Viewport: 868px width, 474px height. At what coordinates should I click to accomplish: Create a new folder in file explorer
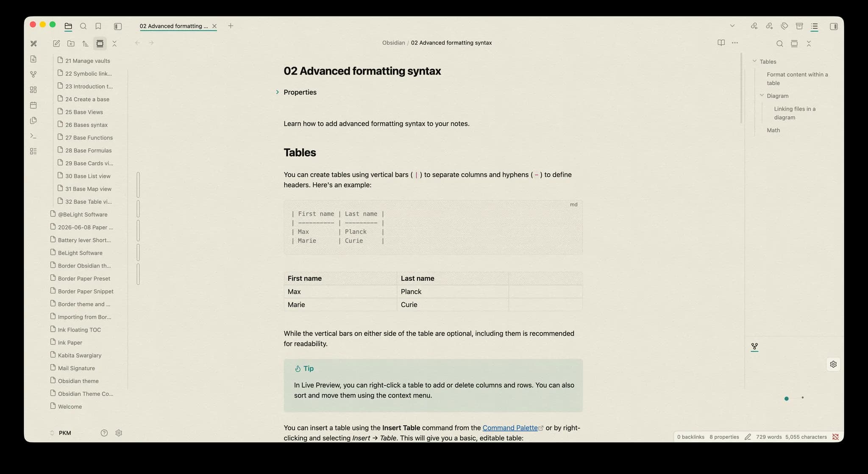[x=71, y=44]
